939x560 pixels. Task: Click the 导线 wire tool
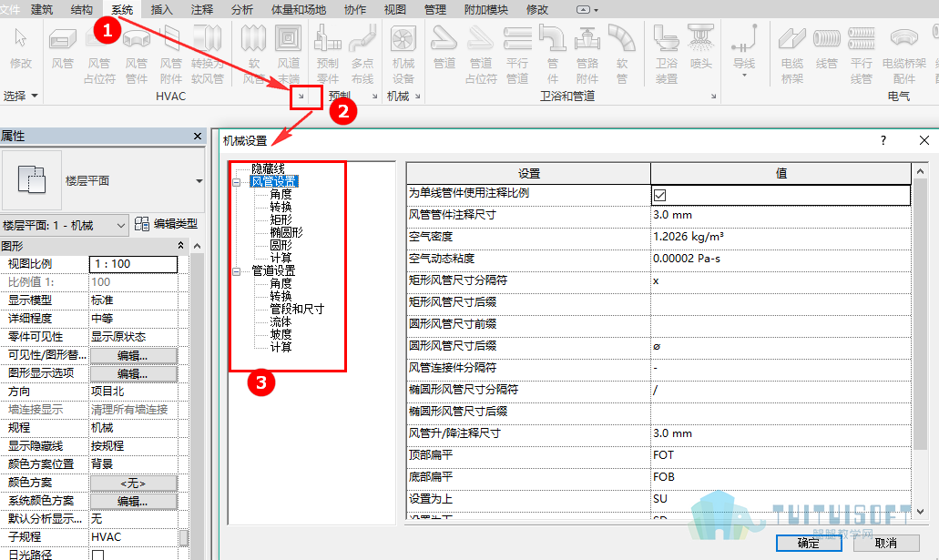click(744, 51)
